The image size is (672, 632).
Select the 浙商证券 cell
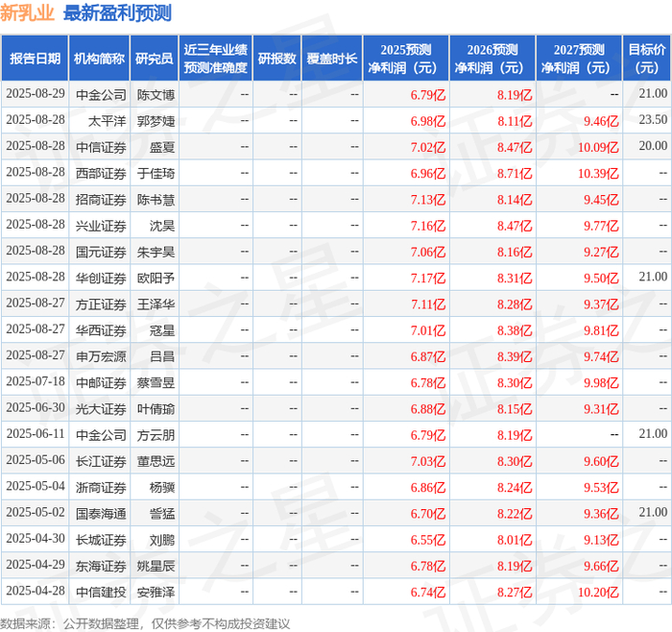coord(101,487)
